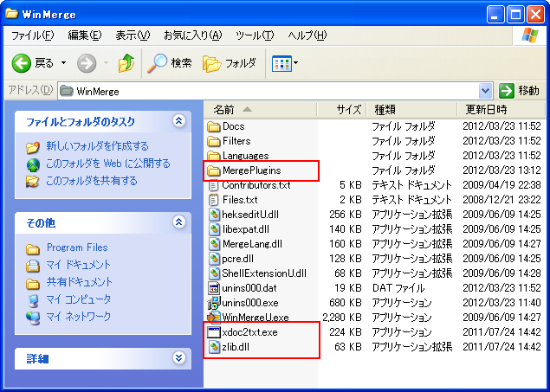Open the ツール(T) menu

(x=255, y=35)
